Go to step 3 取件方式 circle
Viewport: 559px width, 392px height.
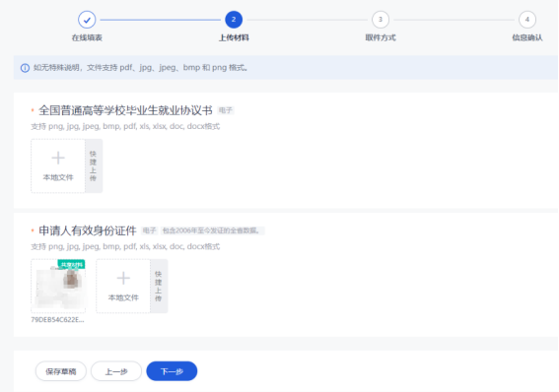click(381, 20)
